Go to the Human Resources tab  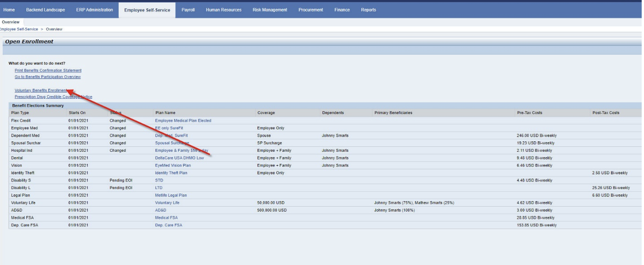[x=224, y=10]
